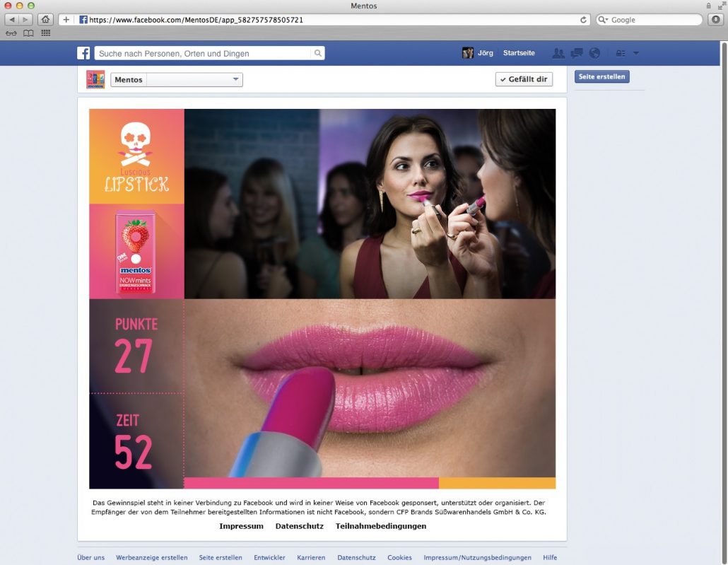Click the ZEIT timer value 52
The image size is (728, 565).
point(134,452)
